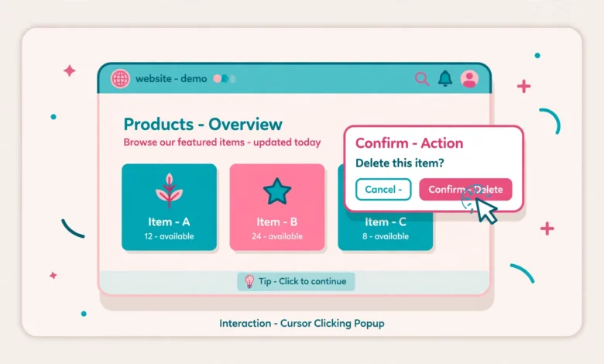
Task: Click the plant icon on Item - A
Action: point(169,191)
